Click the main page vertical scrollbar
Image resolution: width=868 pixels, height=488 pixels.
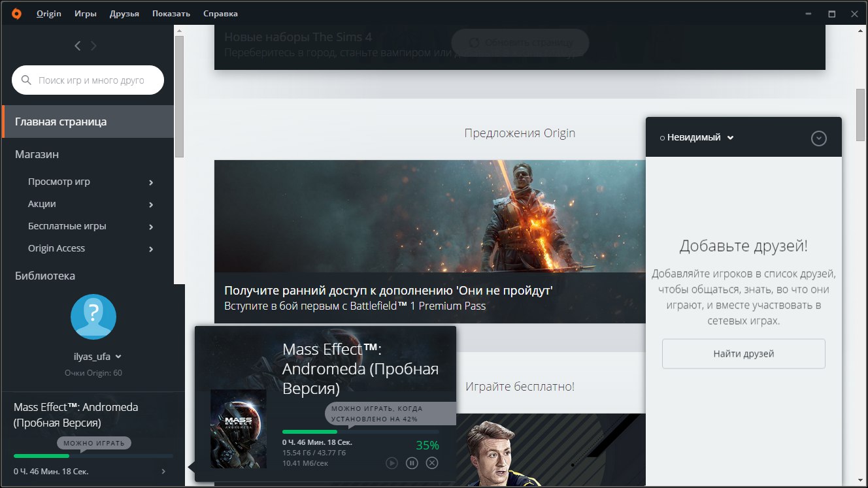[861, 116]
